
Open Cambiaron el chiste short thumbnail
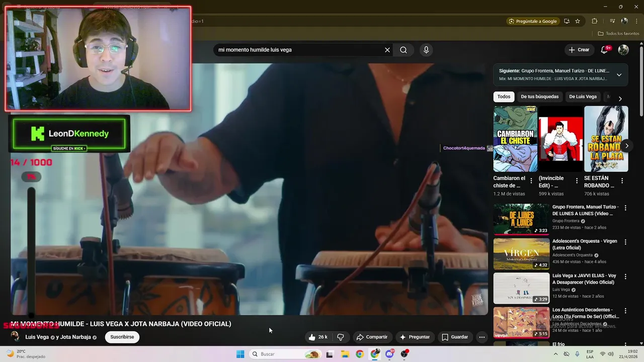(x=515, y=139)
